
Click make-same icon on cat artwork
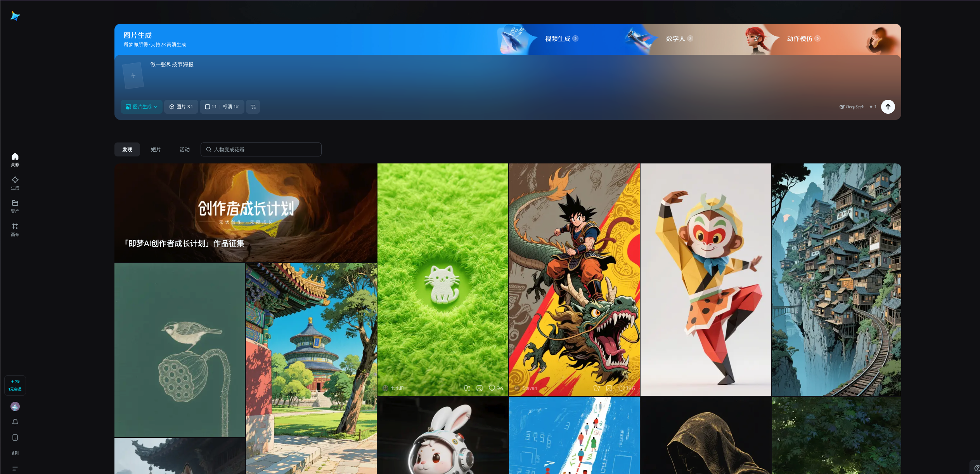click(467, 388)
